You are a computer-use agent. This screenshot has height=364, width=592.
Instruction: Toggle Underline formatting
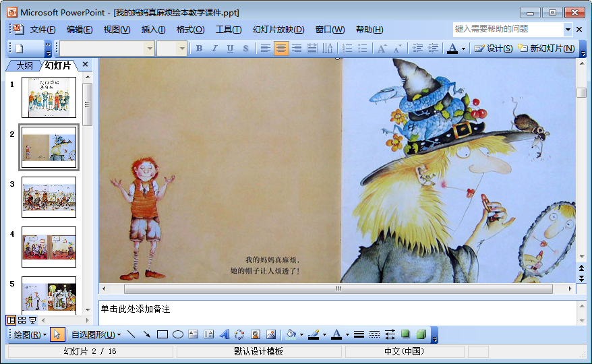(230, 49)
